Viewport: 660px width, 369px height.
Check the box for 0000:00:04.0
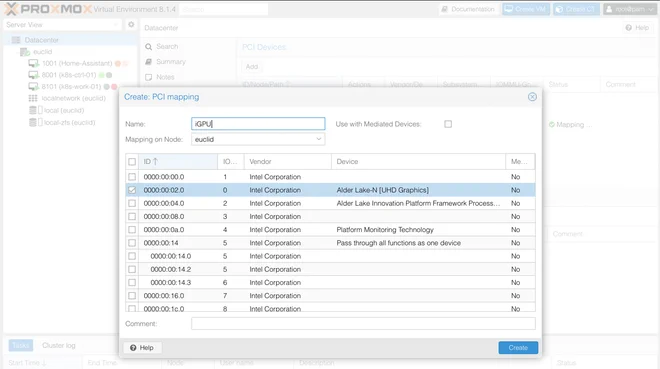click(132, 204)
